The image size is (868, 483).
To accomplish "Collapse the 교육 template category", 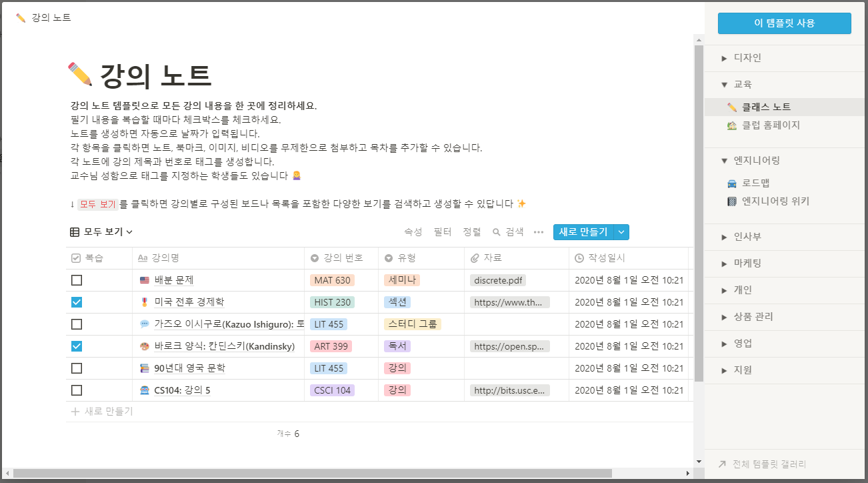I will pos(724,85).
